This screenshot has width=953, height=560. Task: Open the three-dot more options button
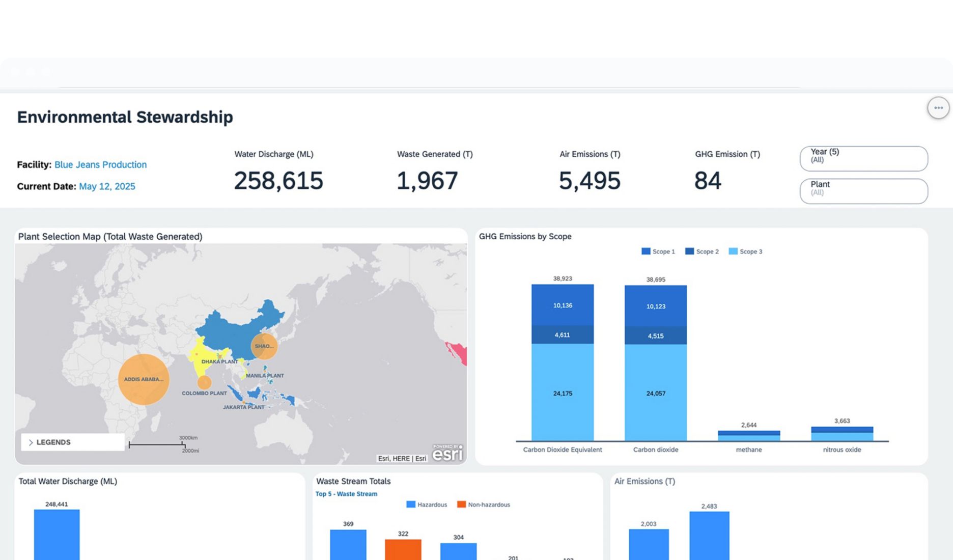[938, 108]
